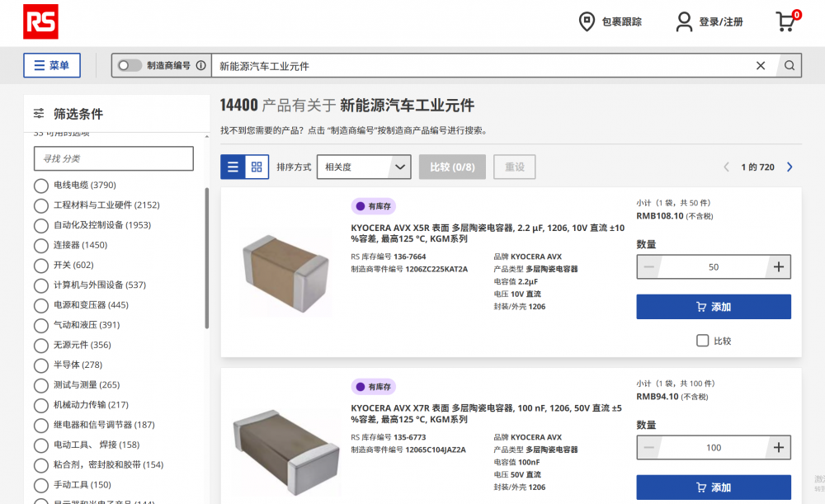Open the 2.2 µF capacitor product thumbnail

[x=285, y=273]
